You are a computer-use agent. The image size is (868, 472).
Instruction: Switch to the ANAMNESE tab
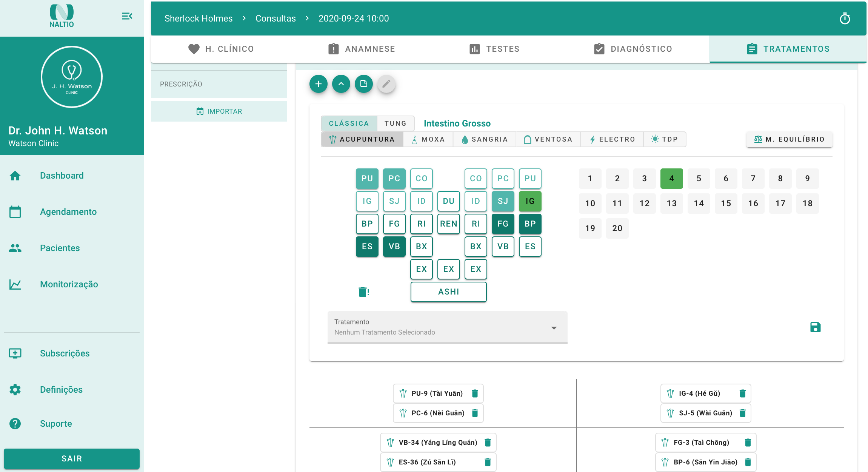pyautogui.click(x=361, y=49)
